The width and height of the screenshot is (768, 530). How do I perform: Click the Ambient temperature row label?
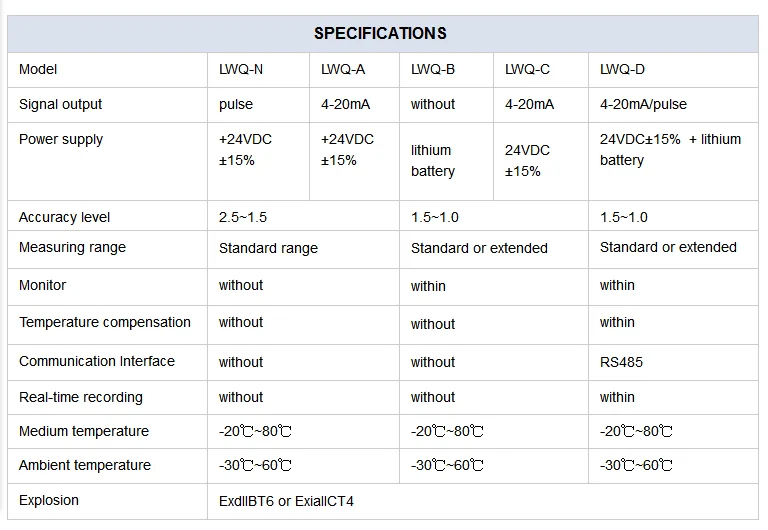[x=85, y=465]
